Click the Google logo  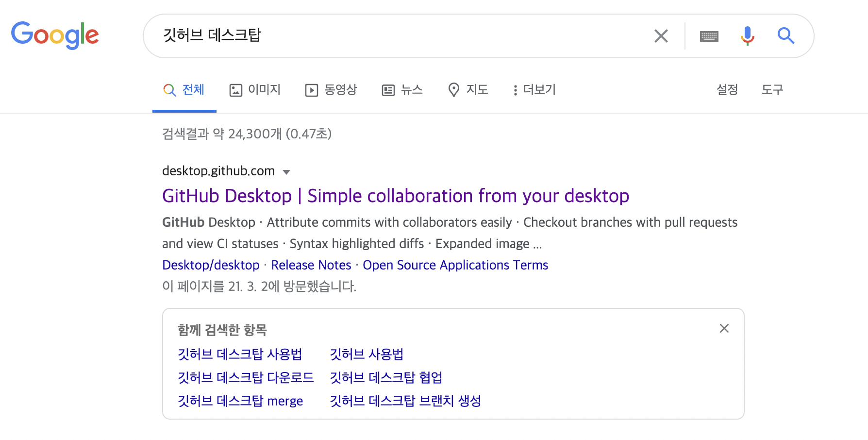pos(55,35)
